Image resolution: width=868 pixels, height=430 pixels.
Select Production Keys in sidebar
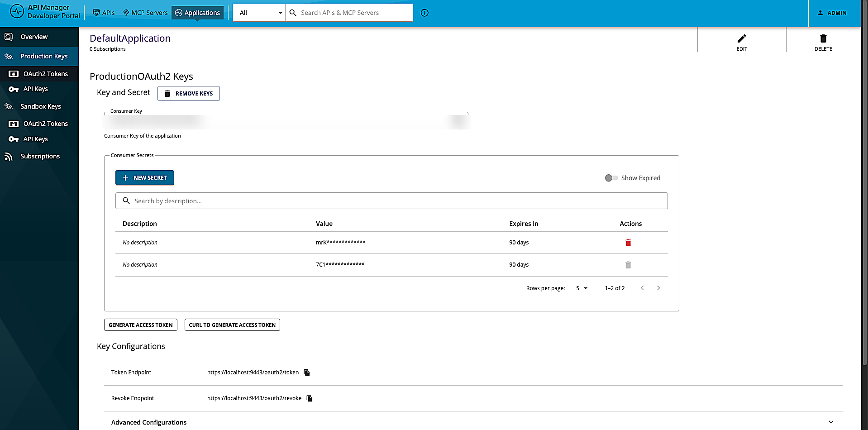coord(39,56)
